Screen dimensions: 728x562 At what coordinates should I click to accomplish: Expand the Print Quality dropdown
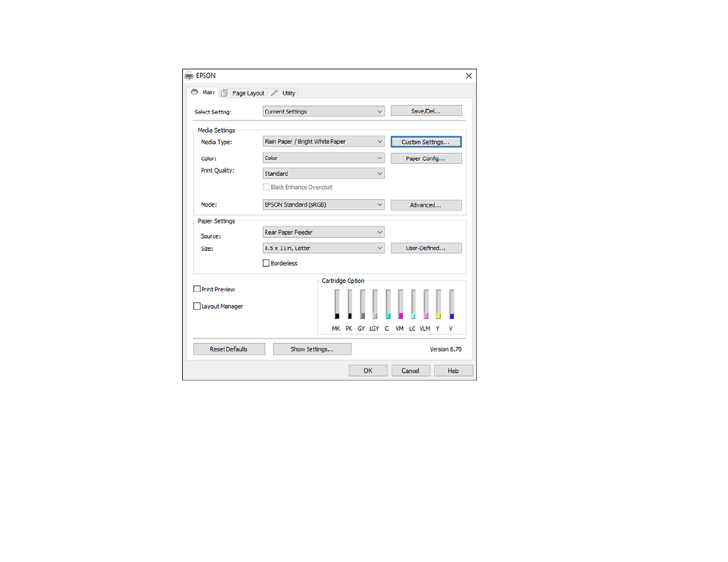click(323, 174)
